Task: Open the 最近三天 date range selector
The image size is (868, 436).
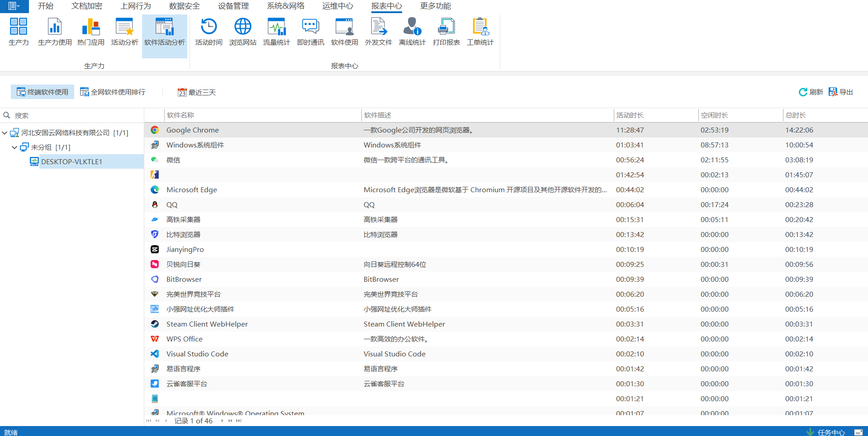Action: point(197,92)
